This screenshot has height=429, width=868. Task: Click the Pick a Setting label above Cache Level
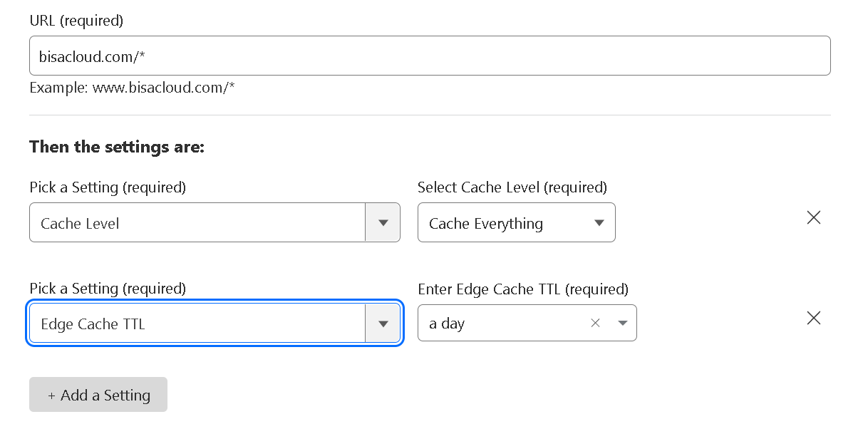[x=107, y=187]
